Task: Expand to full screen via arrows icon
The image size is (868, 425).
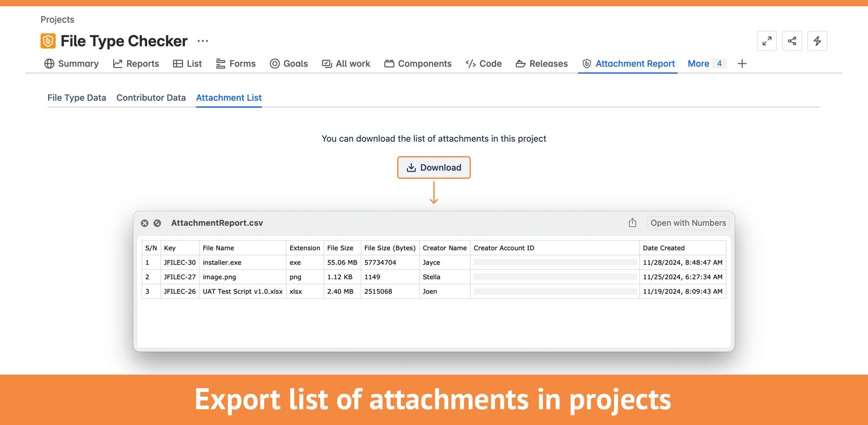Action: (767, 41)
